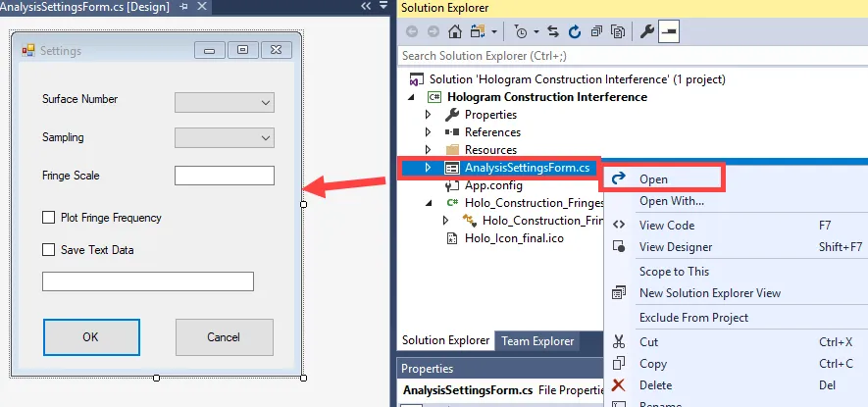Click the Collapse All icon in Solution Explorer
The image size is (868, 407).
pos(596,31)
